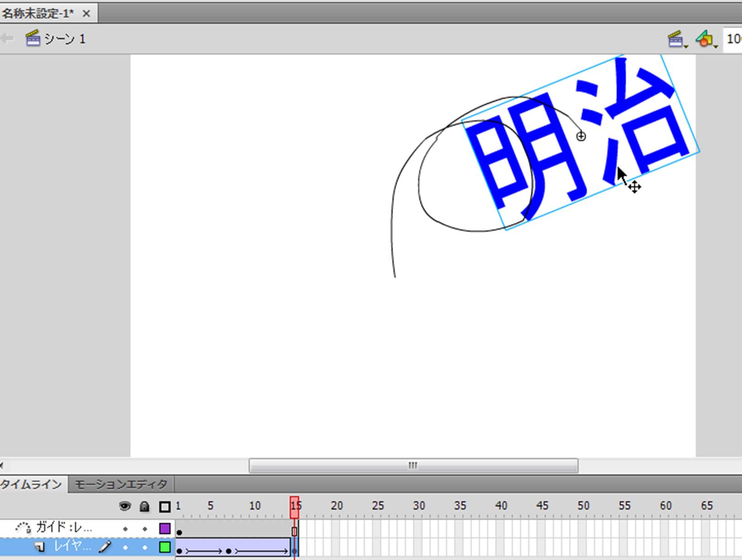
Task: Click the layer page icon of レイヤ layer
Action: click(x=40, y=547)
